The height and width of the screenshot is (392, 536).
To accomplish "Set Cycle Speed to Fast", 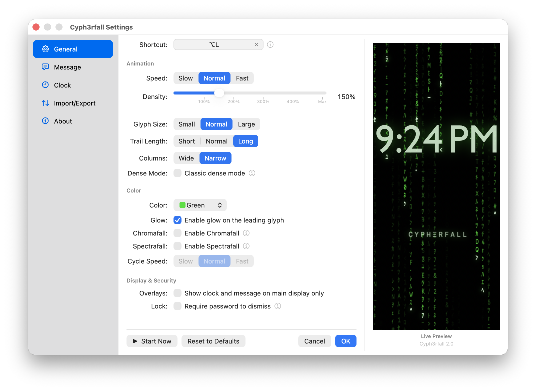I will [x=242, y=261].
